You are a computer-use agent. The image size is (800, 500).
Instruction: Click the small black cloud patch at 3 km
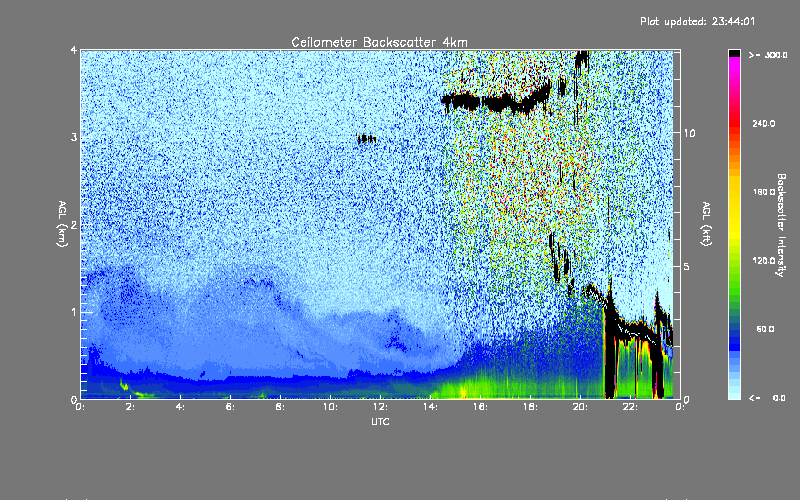[366, 139]
